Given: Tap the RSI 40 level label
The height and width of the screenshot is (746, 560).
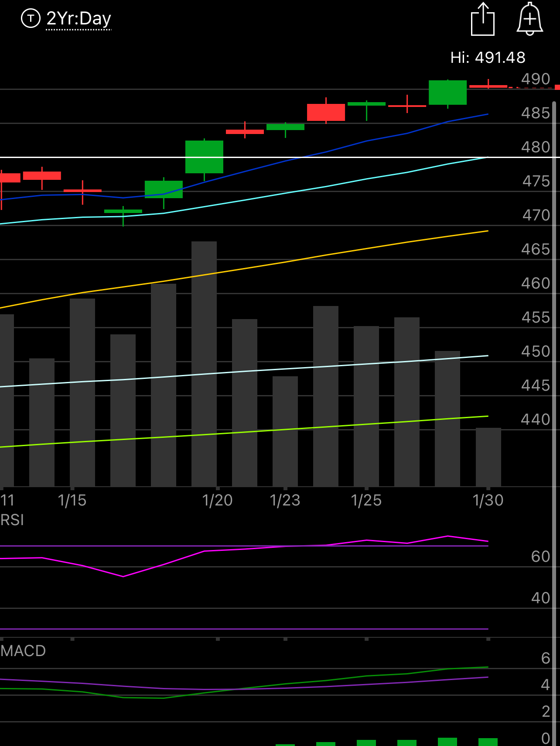Looking at the screenshot, I should pyautogui.click(x=540, y=598).
